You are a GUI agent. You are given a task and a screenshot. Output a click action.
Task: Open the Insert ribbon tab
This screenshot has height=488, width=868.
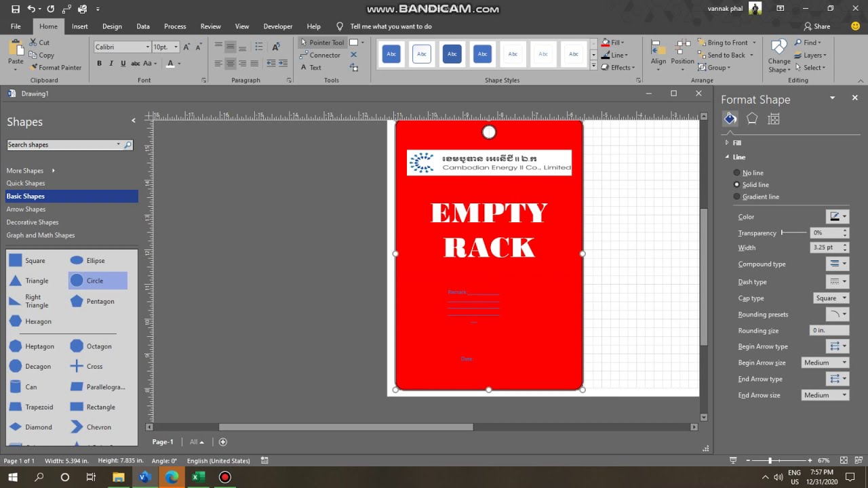coord(80,26)
